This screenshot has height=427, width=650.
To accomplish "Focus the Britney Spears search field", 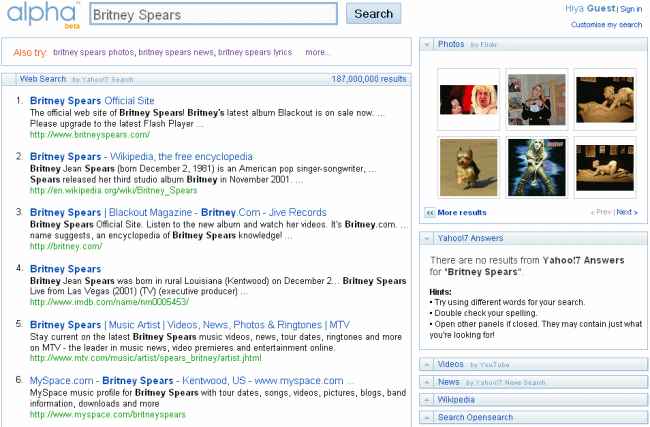I will [x=213, y=15].
